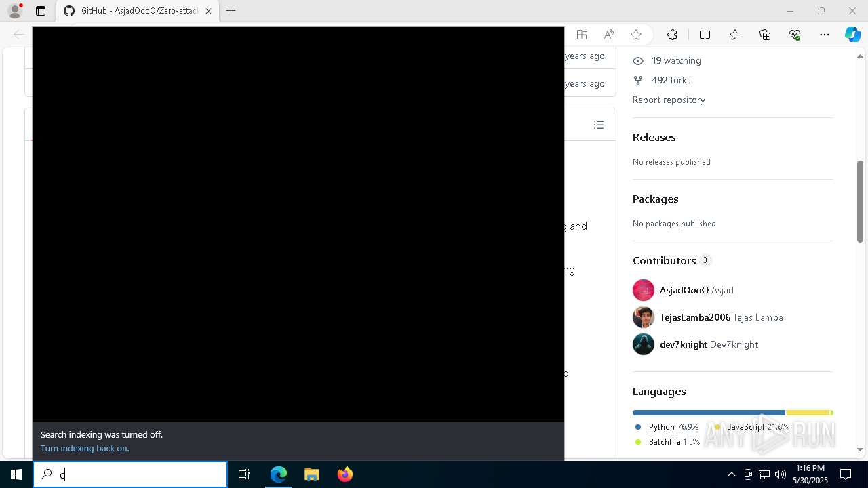Switch to Microsoft Edge on taskbar
Image resolution: width=868 pixels, height=488 pixels.
279,474
